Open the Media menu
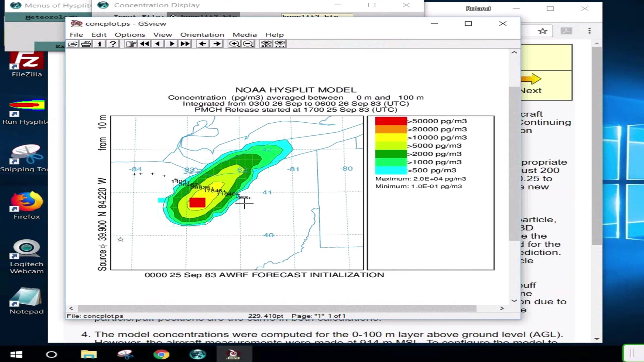 pyautogui.click(x=245, y=35)
